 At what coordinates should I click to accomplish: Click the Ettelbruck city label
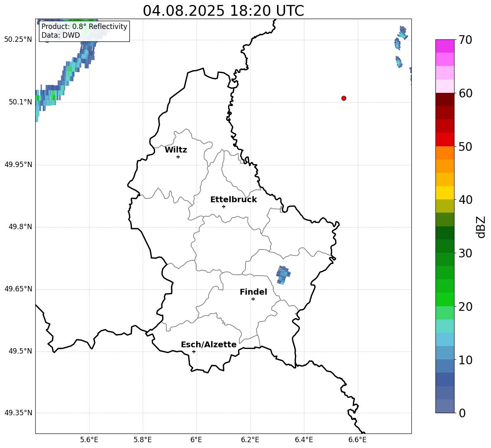point(233,200)
